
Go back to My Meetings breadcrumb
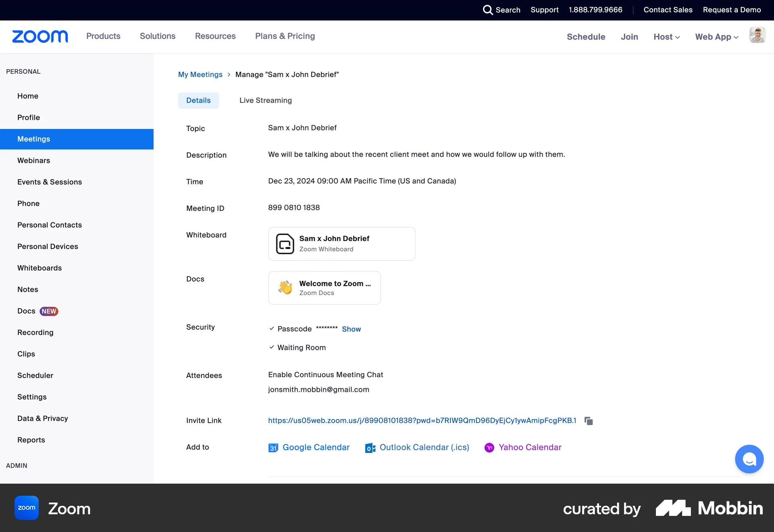click(x=200, y=75)
